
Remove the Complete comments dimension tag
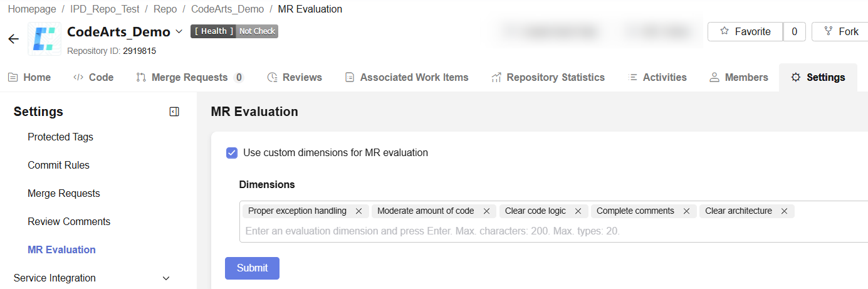686,211
